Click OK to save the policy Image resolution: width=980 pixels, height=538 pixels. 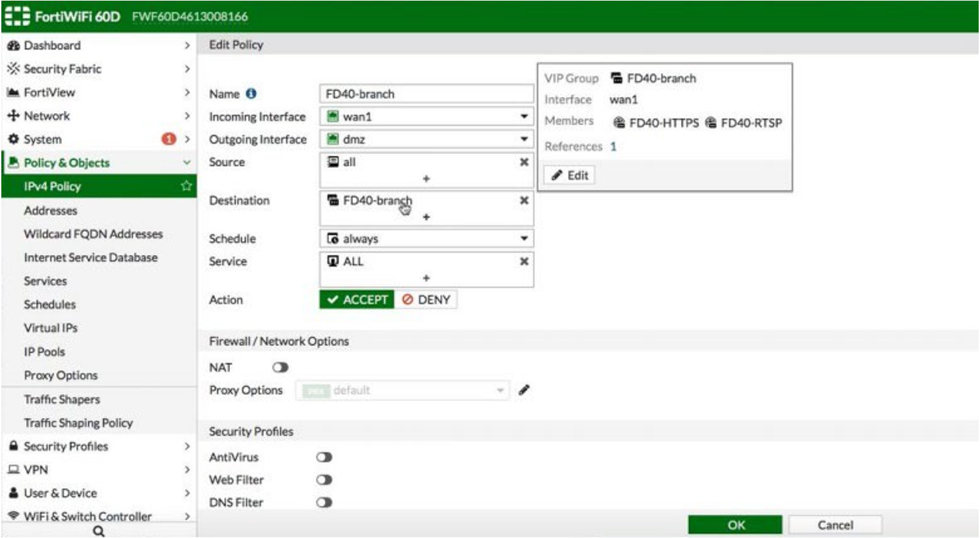point(737,524)
